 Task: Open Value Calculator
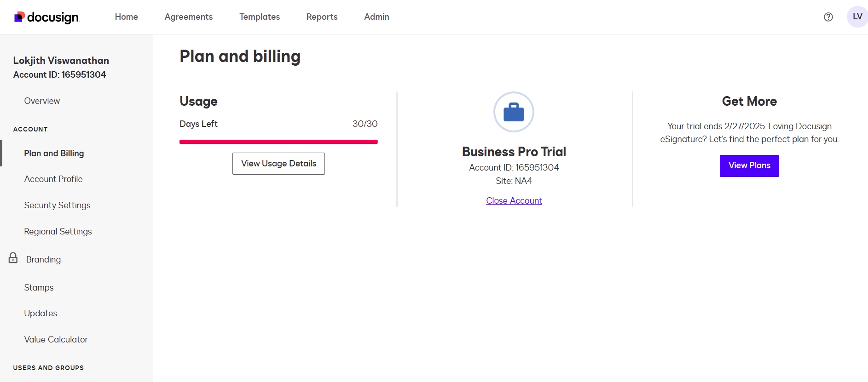(x=56, y=340)
